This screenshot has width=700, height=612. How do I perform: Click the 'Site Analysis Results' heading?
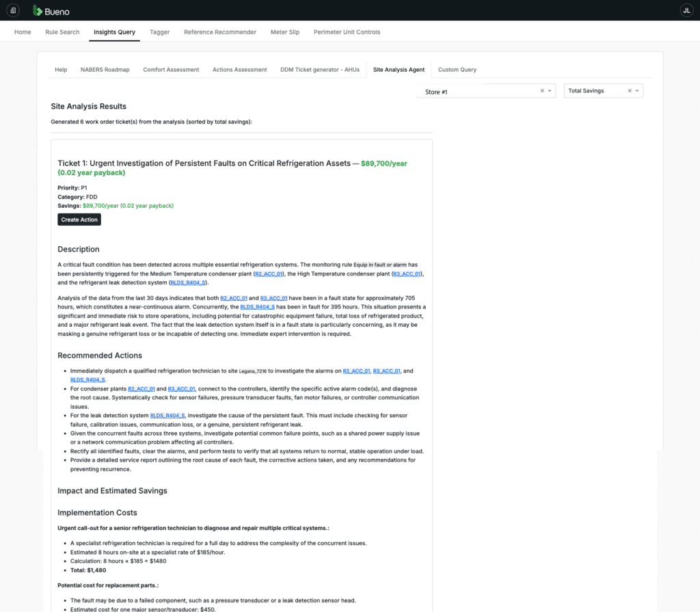coord(88,106)
